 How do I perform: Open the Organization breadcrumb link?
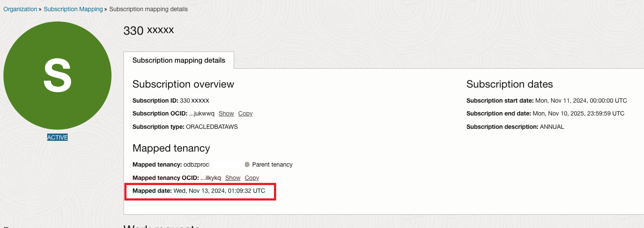point(20,9)
